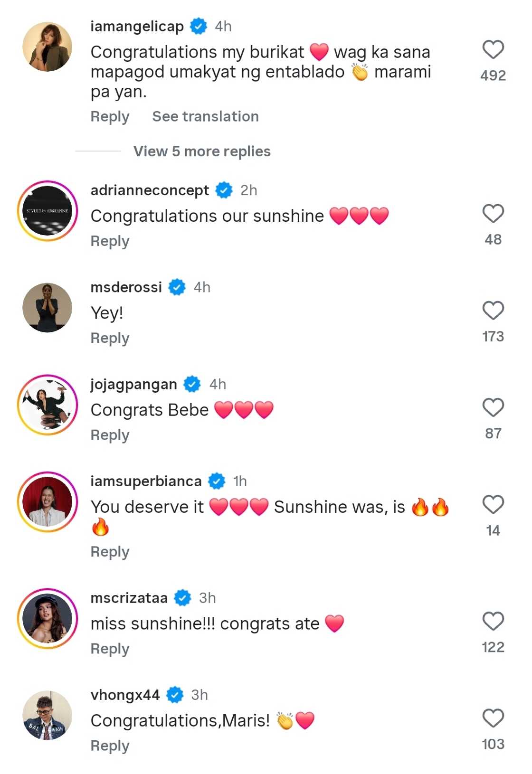The image size is (532, 774).
Task: Show translation of iamangelicap's comment
Action: (x=205, y=116)
